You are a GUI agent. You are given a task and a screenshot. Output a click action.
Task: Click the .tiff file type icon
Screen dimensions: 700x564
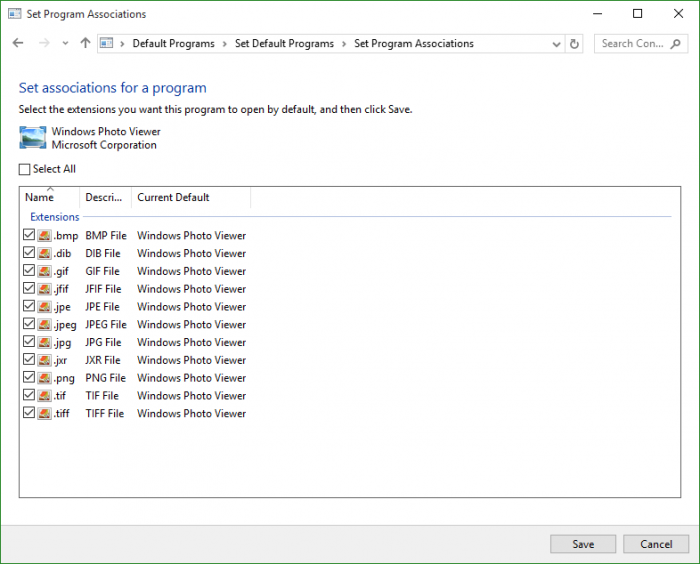pos(44,414)
